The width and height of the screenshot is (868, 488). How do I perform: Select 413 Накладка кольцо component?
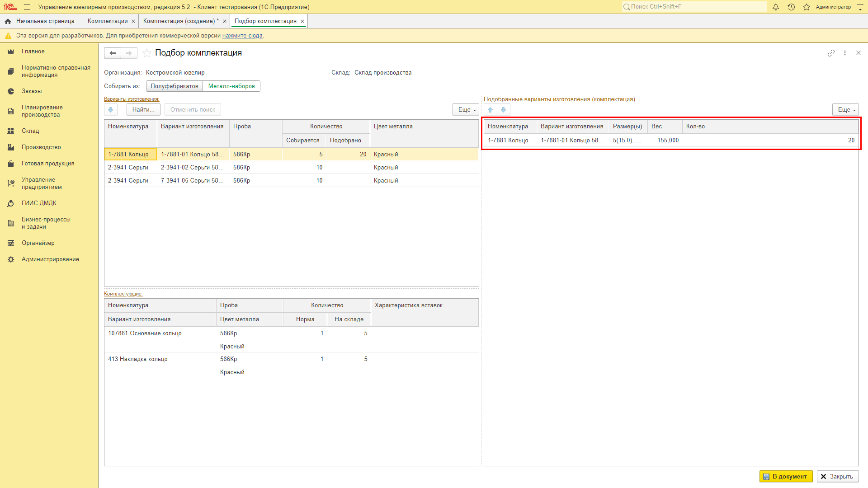(292, 365)
